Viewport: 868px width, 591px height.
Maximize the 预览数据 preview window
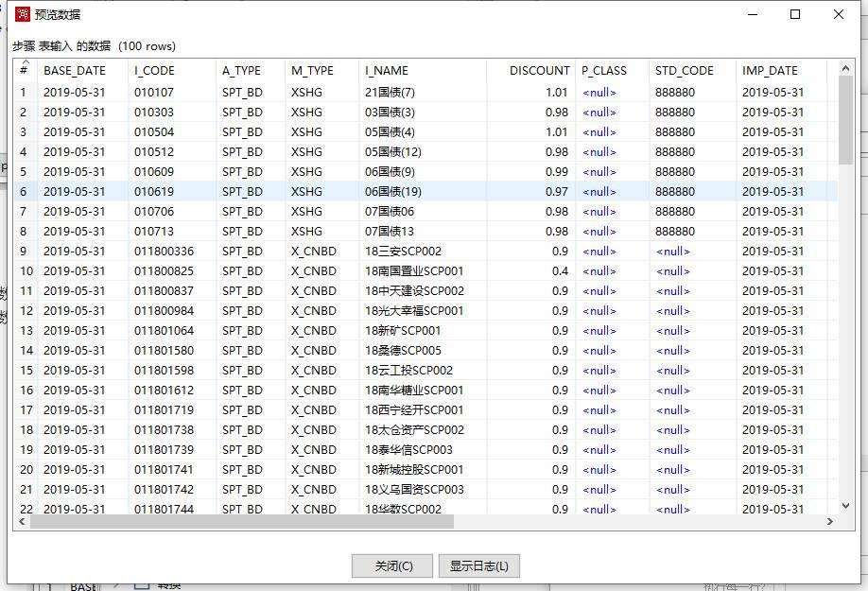[x=795, y=14]
